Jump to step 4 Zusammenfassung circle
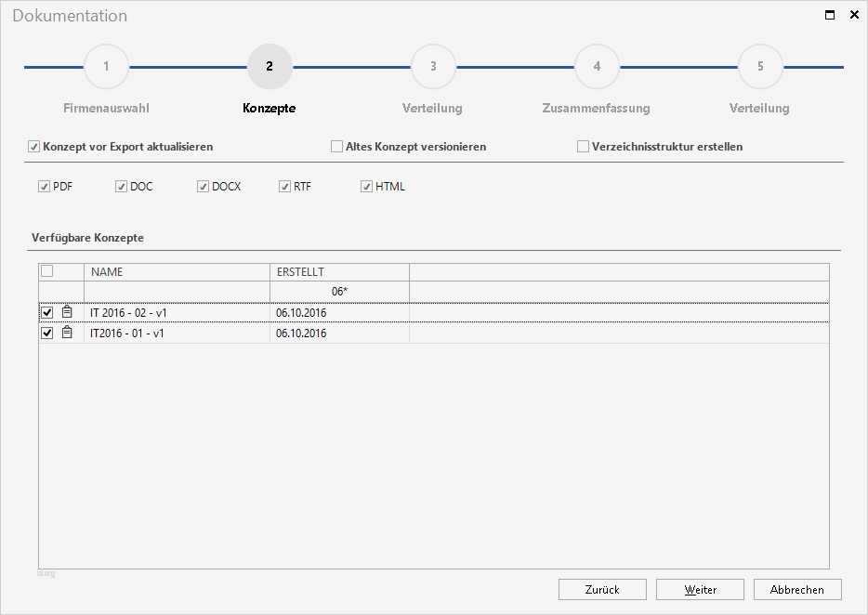The width and height of the screenshot is (868, 615). (x=597, y=67)
